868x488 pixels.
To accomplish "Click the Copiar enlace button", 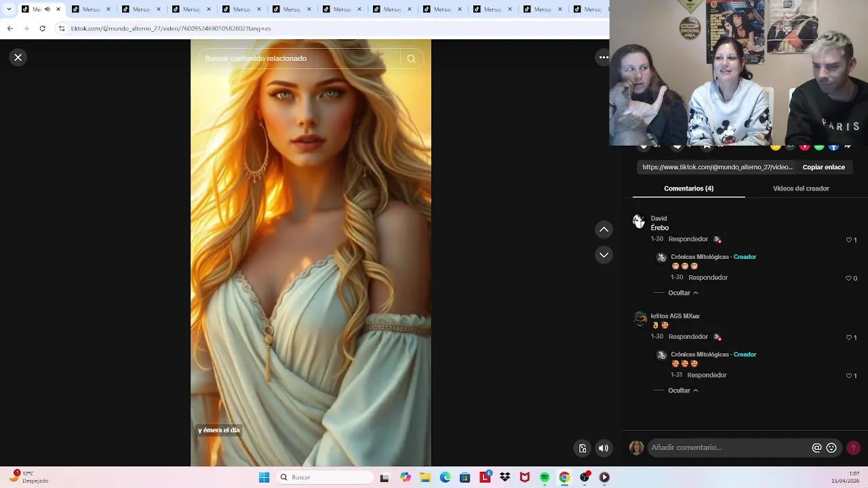I will click(823, 167).
